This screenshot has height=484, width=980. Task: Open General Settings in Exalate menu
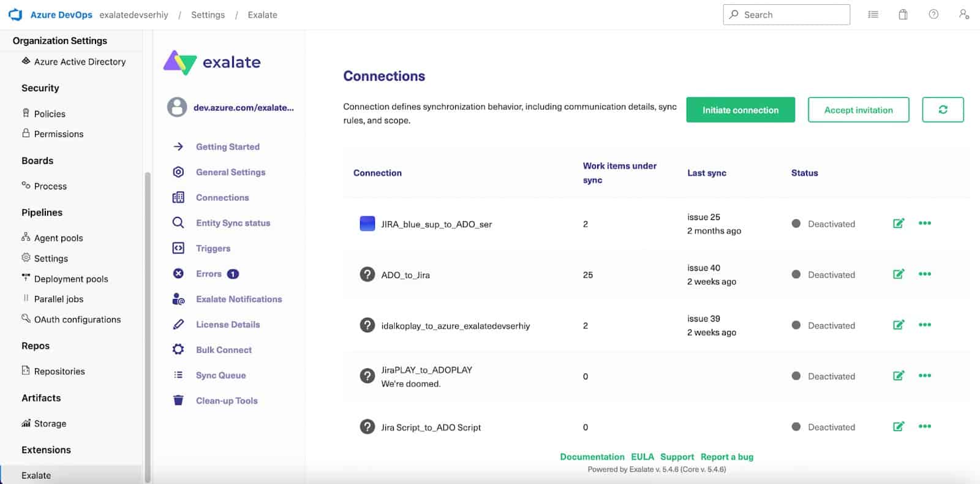pos(230,172)
